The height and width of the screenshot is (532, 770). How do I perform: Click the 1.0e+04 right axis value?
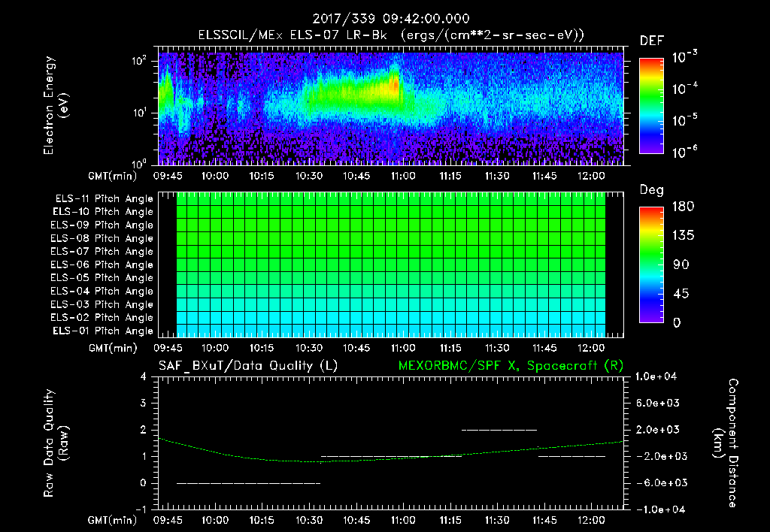coord(656,376)
